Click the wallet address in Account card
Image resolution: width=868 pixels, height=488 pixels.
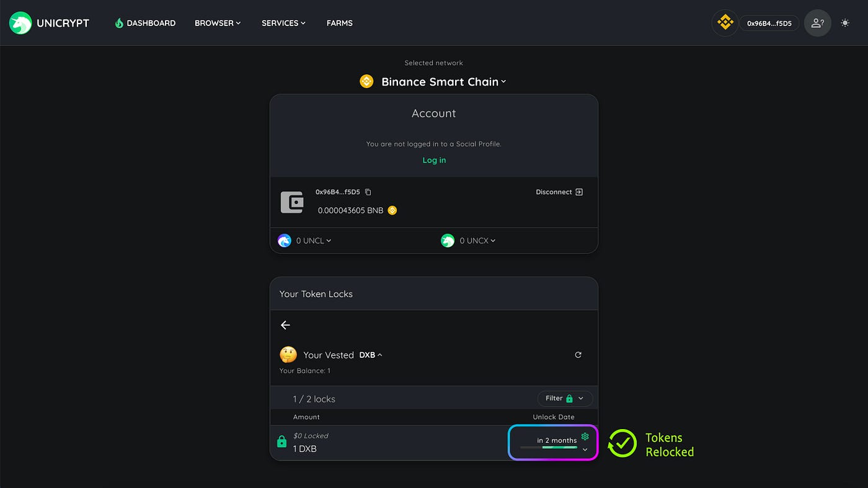coord(337,192)
